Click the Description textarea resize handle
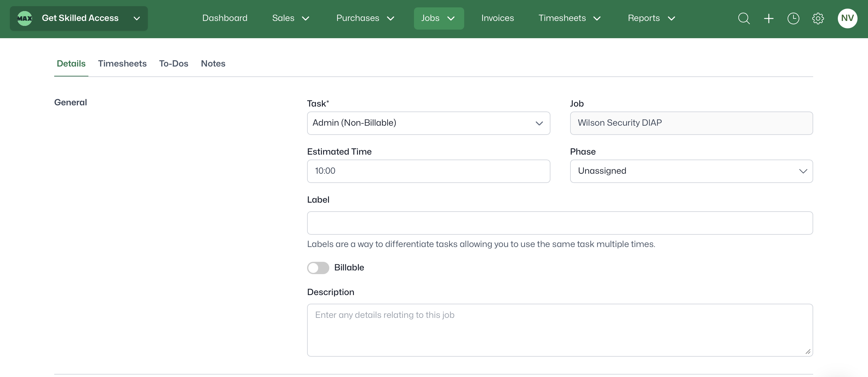 [808, 351]
